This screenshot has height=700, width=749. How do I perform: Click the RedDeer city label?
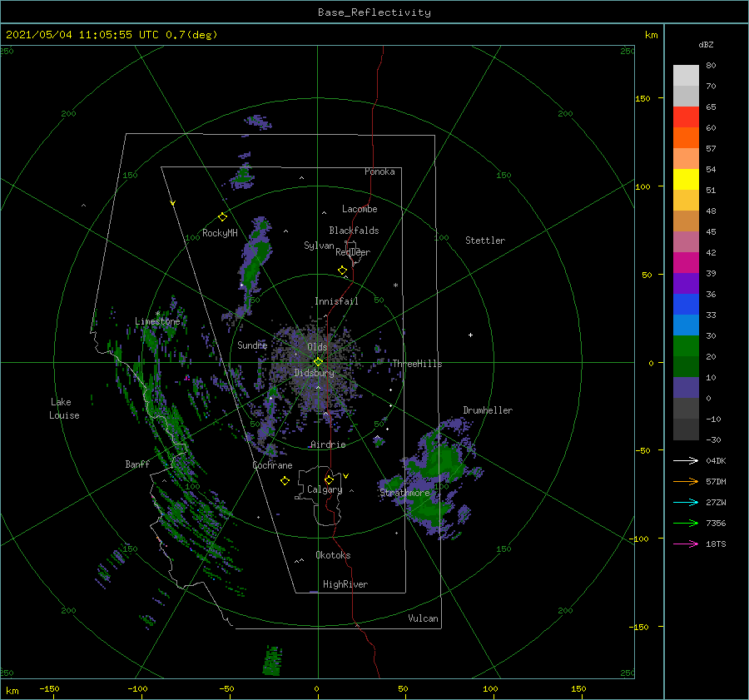point(353,252)
